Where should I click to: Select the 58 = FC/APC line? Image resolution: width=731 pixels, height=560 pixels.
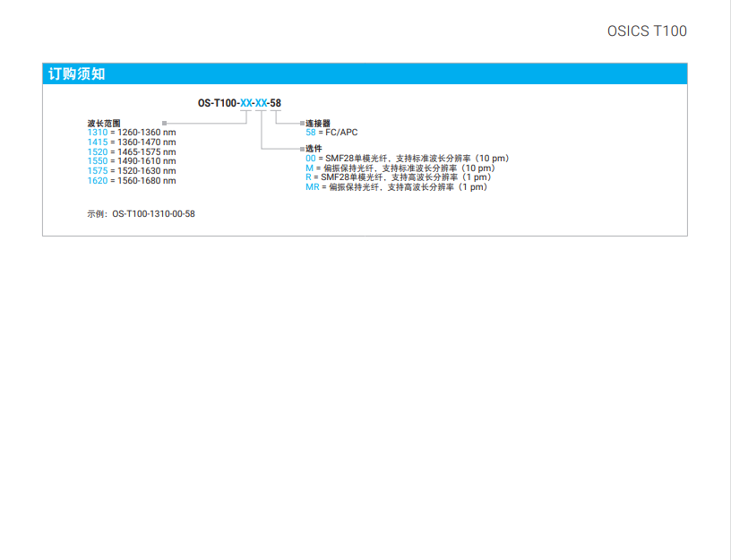331,133
